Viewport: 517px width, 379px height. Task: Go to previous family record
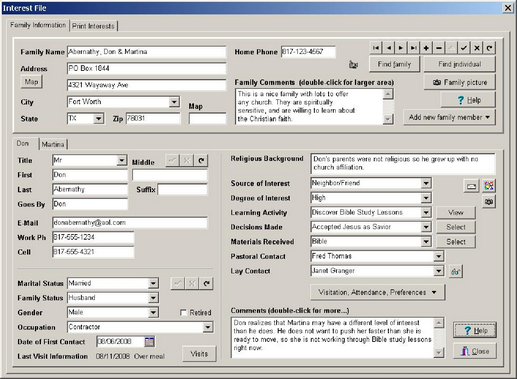click(389, 48)
